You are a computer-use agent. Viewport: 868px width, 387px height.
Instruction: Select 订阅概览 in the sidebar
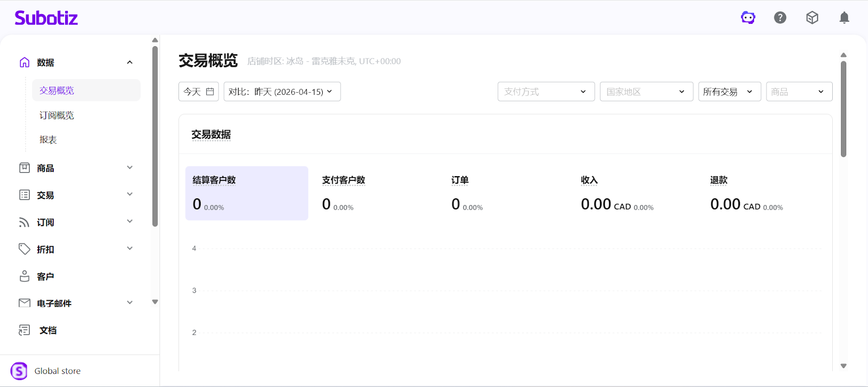pyautogui.click(x=57, y=115)
